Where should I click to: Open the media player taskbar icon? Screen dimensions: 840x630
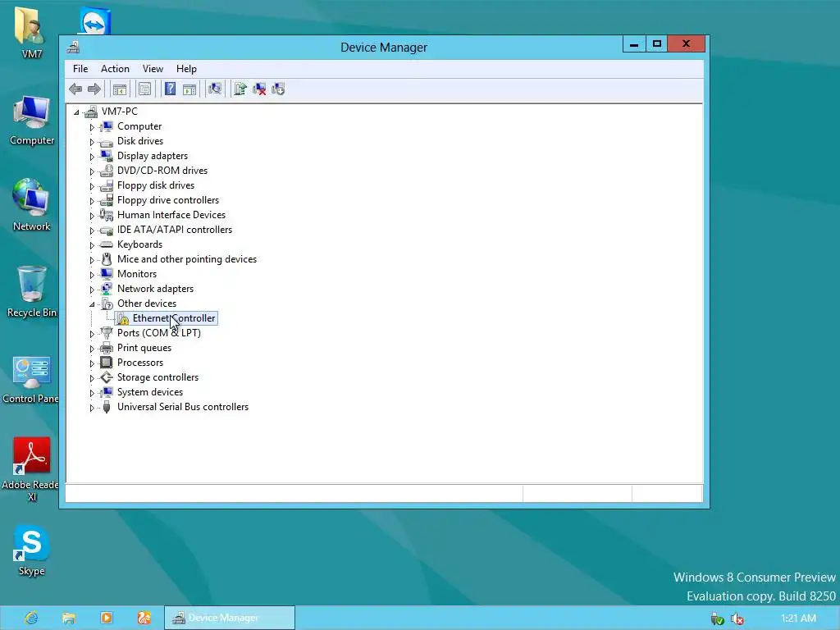[x=107, y=619]
